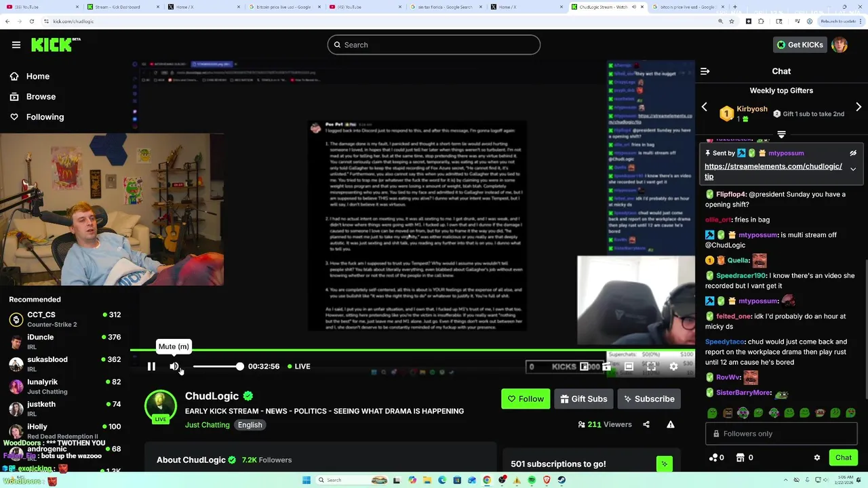Open the Windows Start menu
The width and height of the screenshot is (868, 488).
click(x=307, y=480)
